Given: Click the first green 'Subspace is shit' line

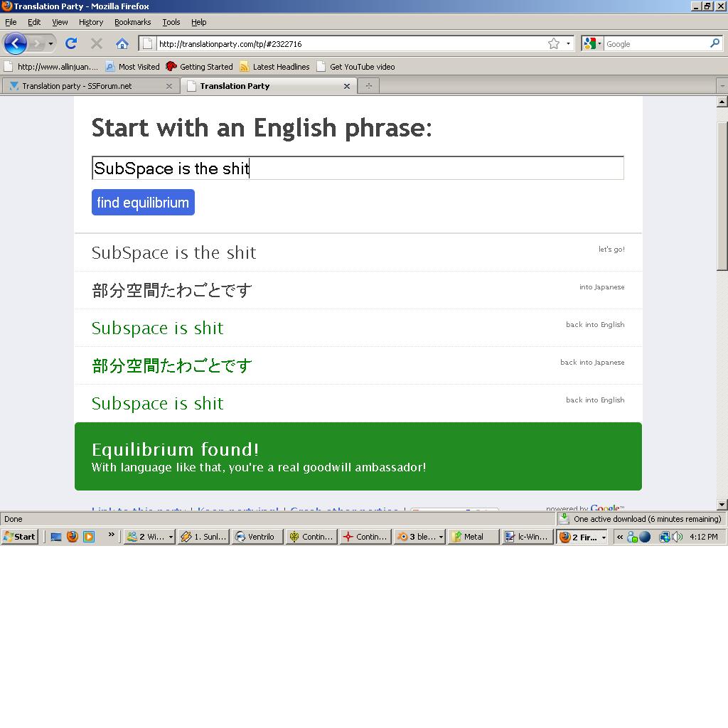Looking at the screenshot, I should coord(157,328).
